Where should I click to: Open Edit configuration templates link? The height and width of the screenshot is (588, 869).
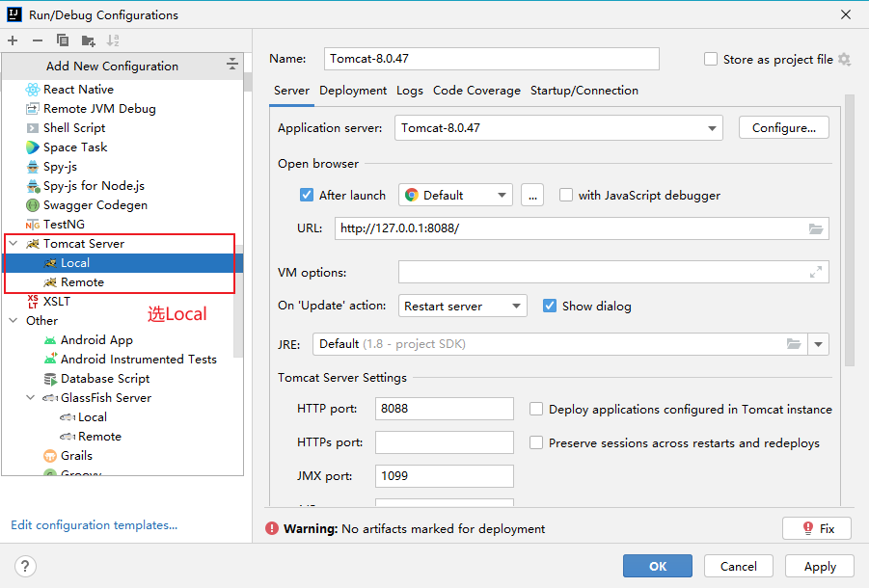(x=95, y=525)
